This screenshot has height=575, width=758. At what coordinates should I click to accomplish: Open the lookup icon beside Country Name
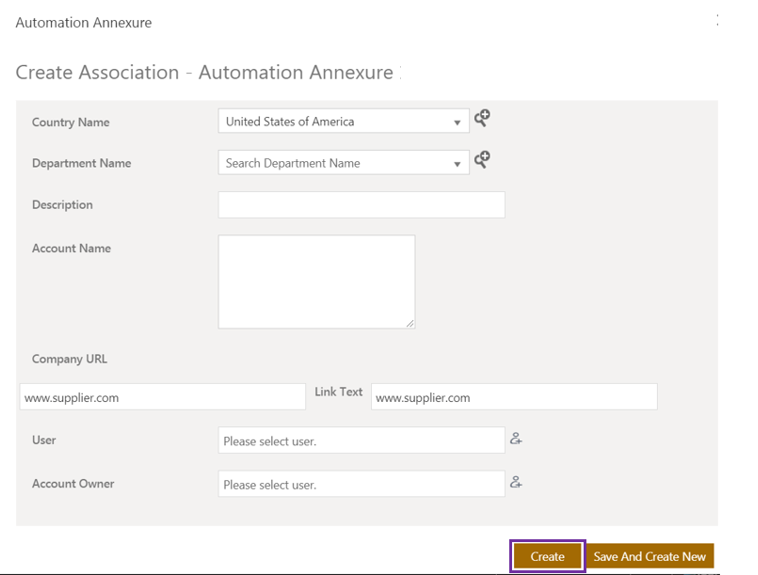point(482,119)
